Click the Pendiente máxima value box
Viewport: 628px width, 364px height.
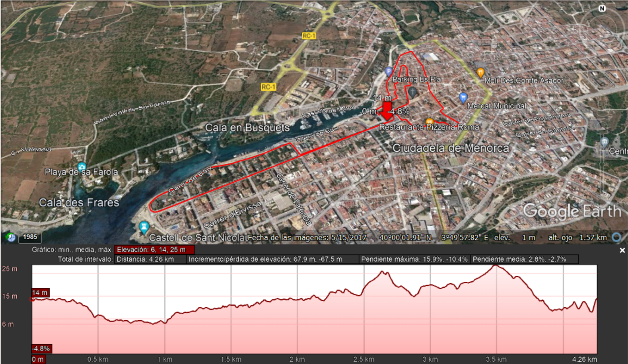[x=414, y=259]
